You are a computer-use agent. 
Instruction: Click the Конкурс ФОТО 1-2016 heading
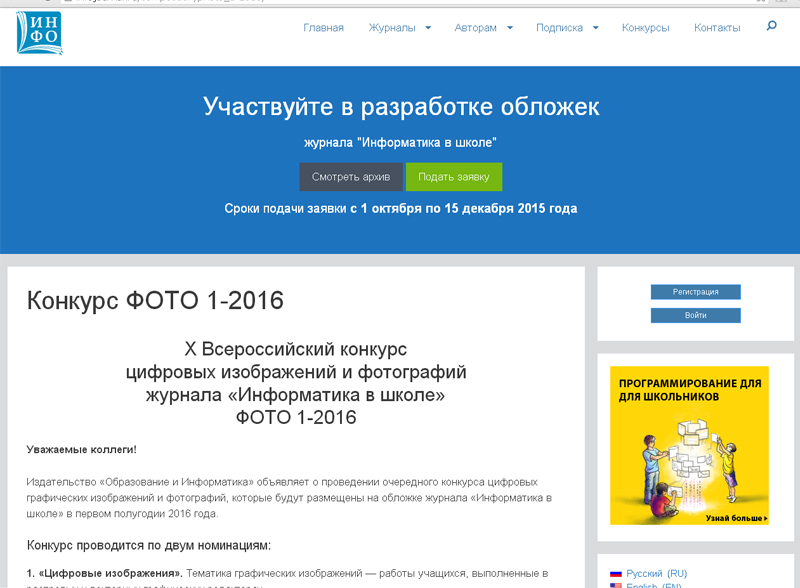click(155, 300)
